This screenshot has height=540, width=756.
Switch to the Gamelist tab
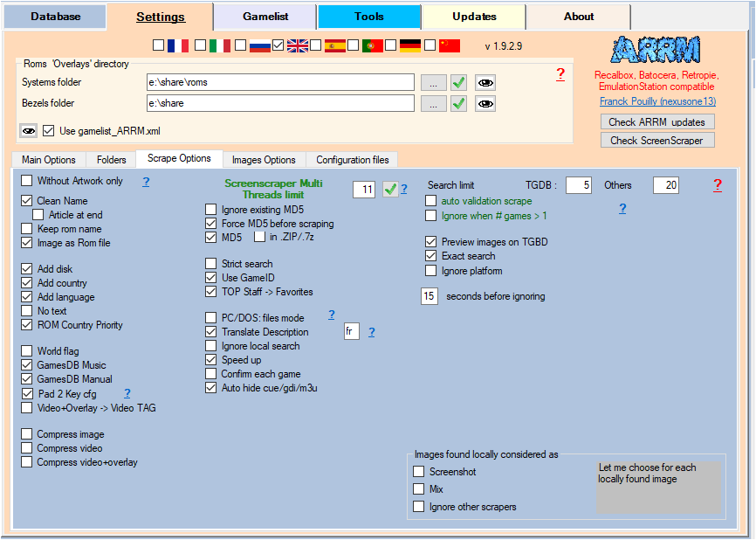pyautogui.click(x=265, y=17)
